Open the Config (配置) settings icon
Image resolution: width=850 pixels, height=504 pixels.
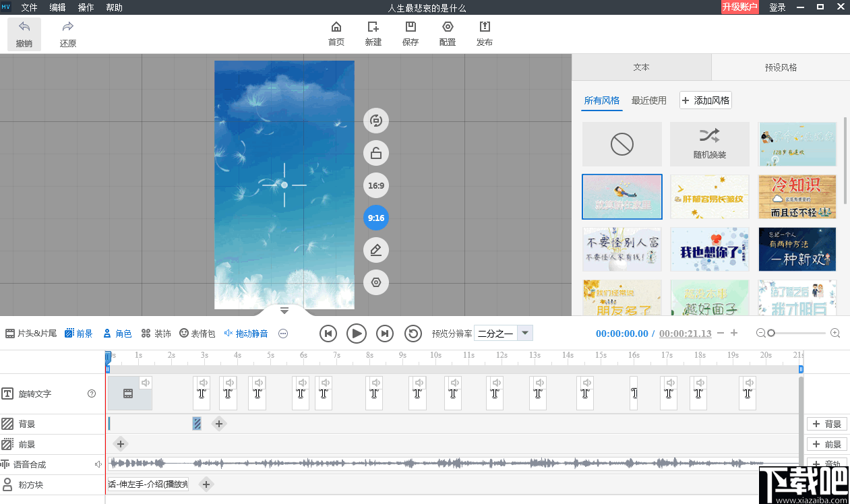[447, 28]
